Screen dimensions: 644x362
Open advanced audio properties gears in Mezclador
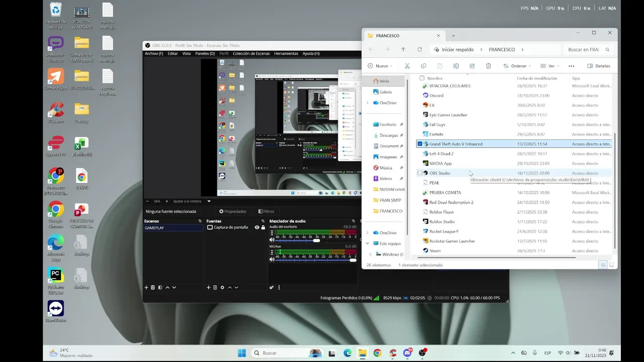272,288
